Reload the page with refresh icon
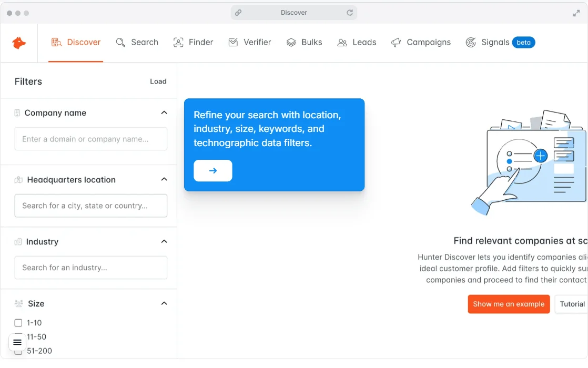 tap(350, 13)
